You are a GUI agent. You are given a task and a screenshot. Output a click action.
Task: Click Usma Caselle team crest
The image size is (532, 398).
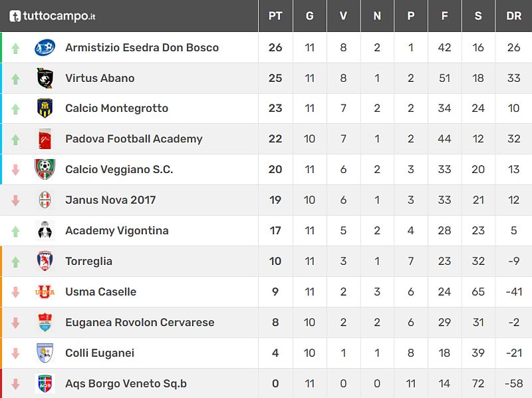tap(45, 292)
